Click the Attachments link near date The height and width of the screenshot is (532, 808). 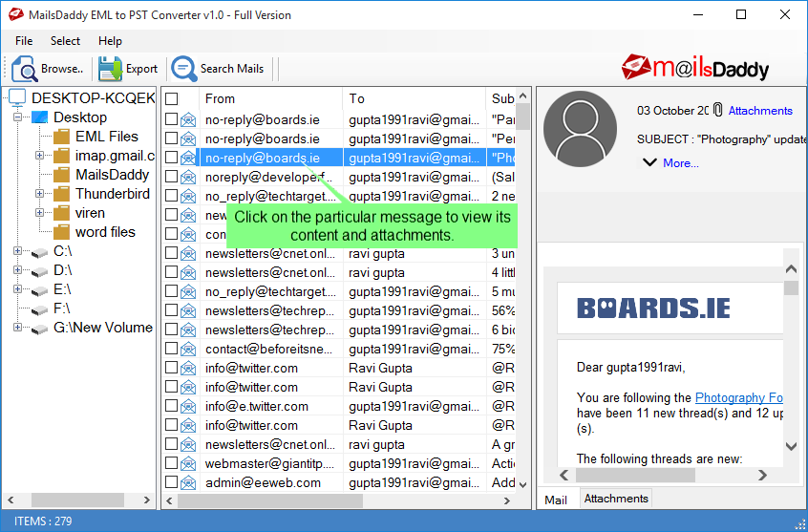[x=760, y=111]
